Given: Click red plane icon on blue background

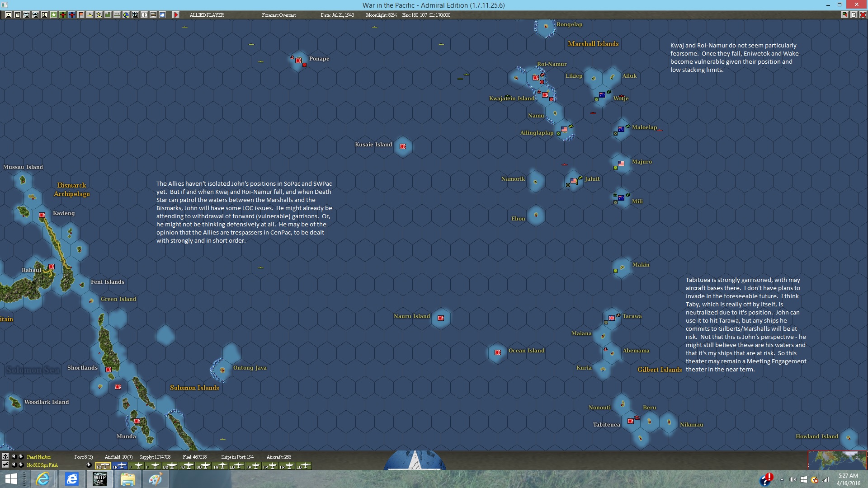Looking at the screenshot, I should coord(72,15).
